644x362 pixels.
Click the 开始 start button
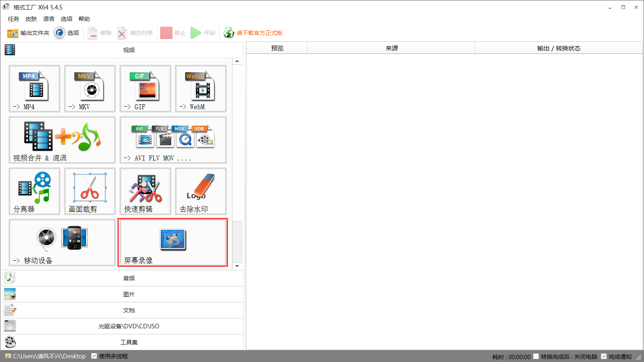(203, 33)
